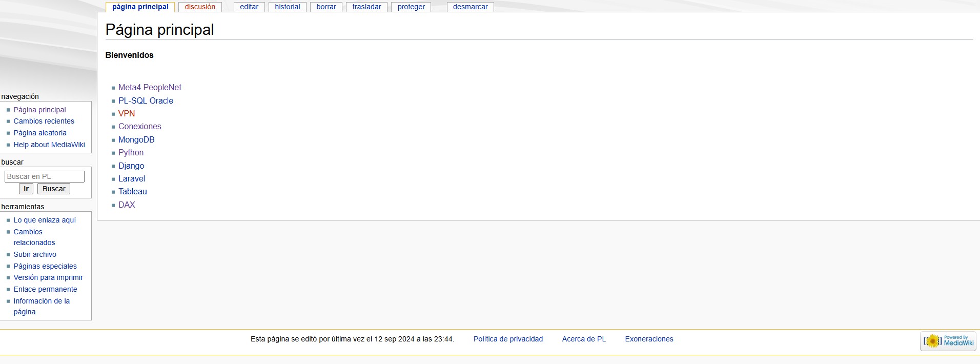
Task: Go to the MongoDB page
Action: point(136,140)
